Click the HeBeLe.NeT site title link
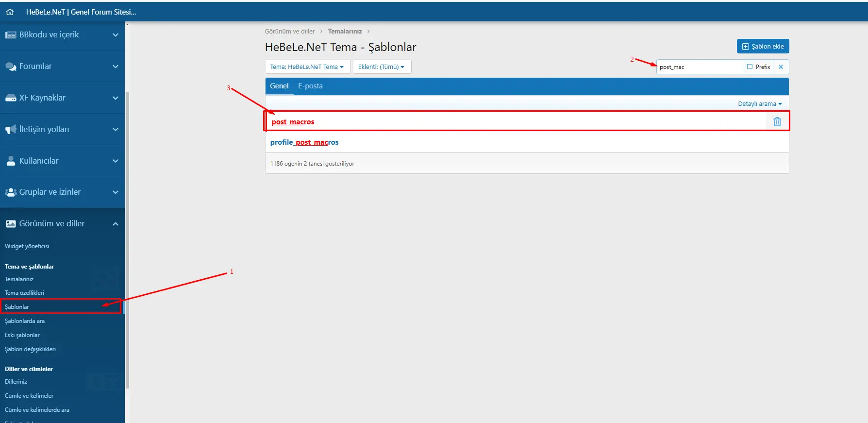 [x=81, y=12]
